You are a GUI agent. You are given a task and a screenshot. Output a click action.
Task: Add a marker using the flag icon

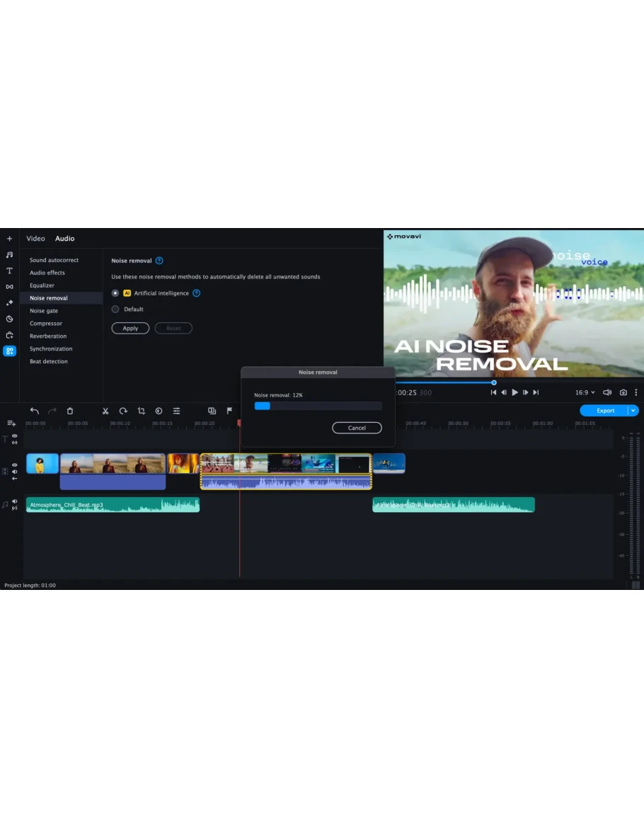tap(229, 411)
